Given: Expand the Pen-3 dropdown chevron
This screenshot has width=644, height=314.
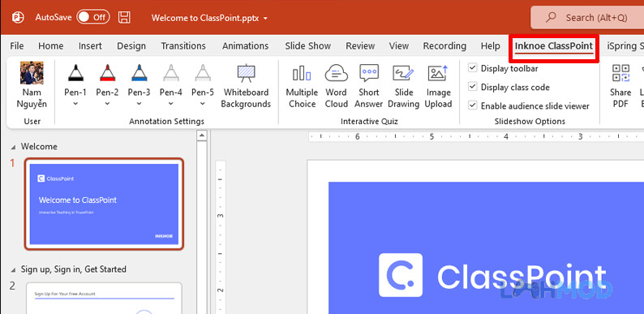Looking at the screenshot, I should [x=140, y=104].
